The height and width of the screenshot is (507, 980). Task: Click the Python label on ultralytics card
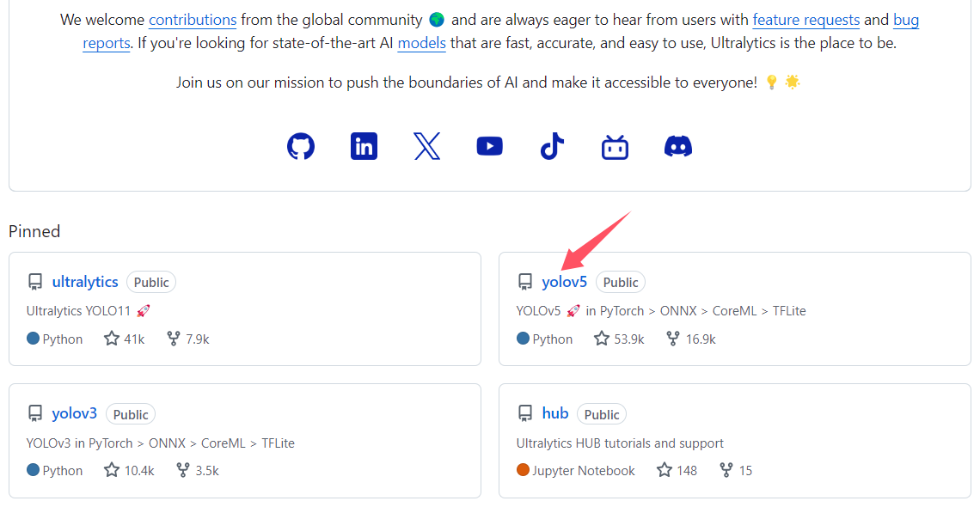click(63, 339)
